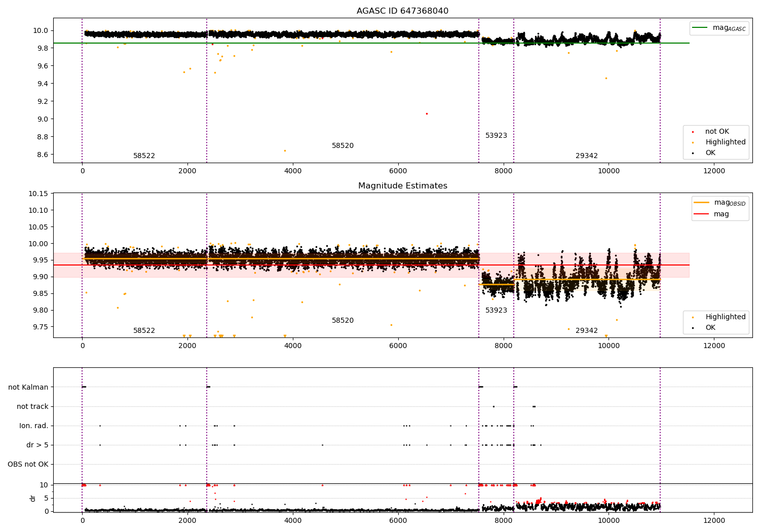Click the 'dr > 5' row label
This screenshot has height=532, width=760.
[x=37, y=445]
